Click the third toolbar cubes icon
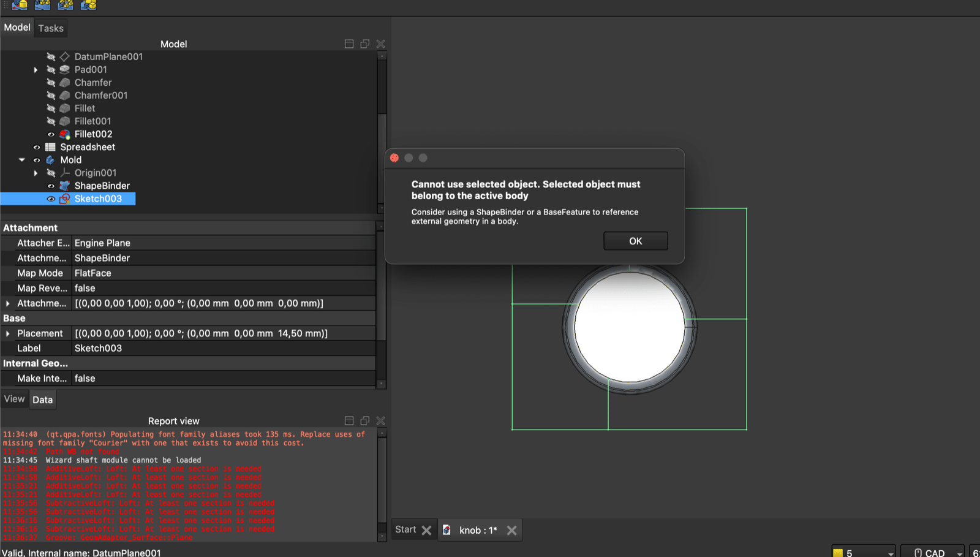Viewport: 980px width, 557px height. pos(65,5)
